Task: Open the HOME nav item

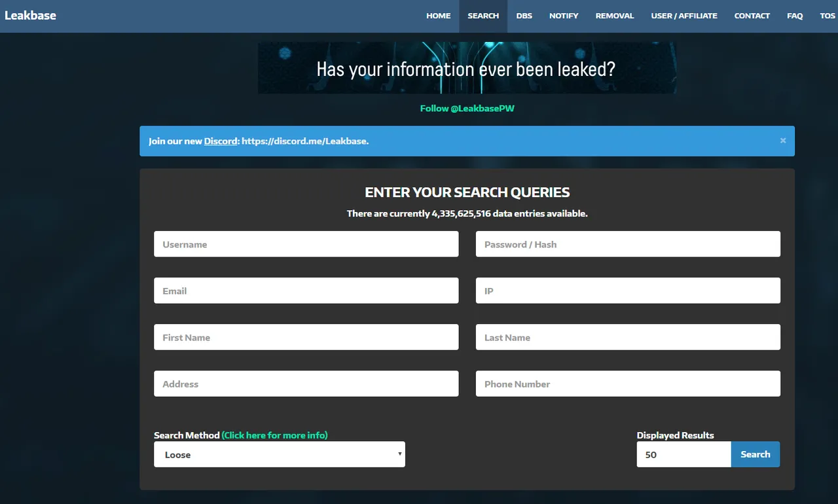Action: (438, 16)
